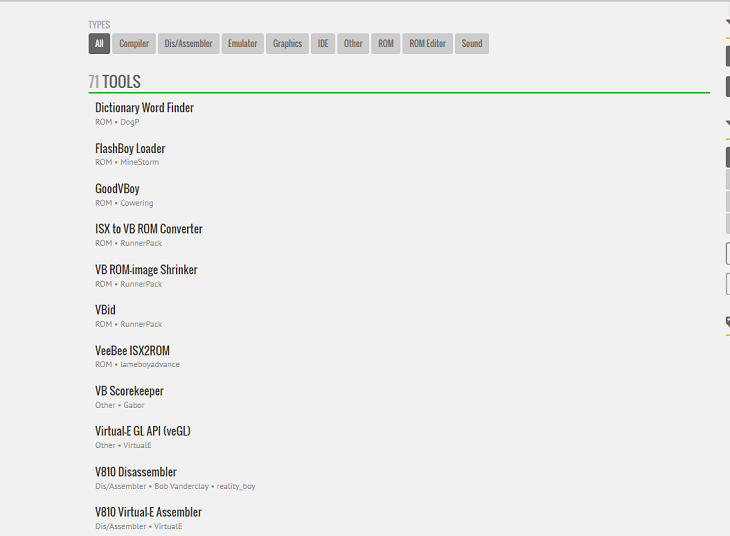
Task: Show only Graphics tools
Action: 287,44
